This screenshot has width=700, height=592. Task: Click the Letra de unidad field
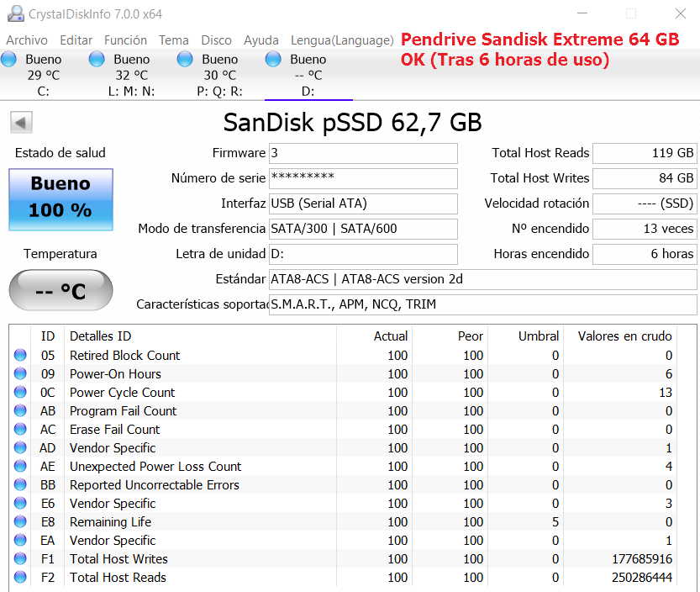363,254
